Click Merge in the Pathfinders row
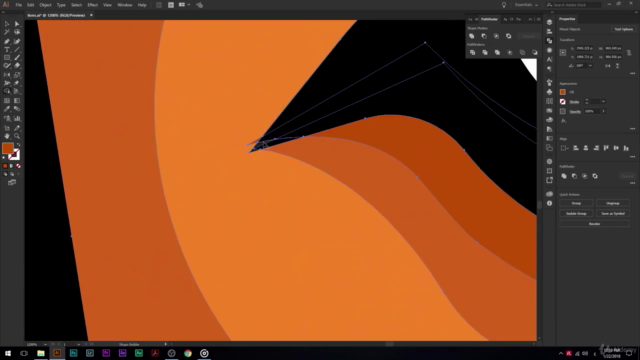Viewport: 640px width, 360px height. click(x=497, y=52)
